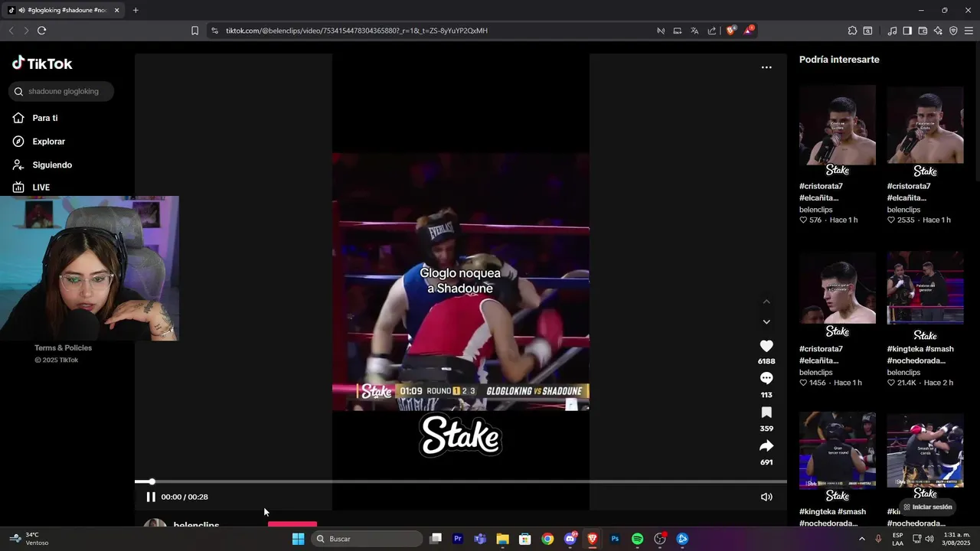Open the Terms & Policies link
The width and height of the screenshot is (980, 551).
pos(63,347)
